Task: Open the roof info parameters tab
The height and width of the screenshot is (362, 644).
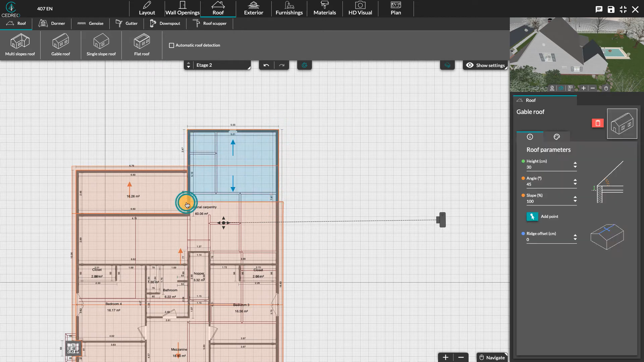Action: [530, 137]
